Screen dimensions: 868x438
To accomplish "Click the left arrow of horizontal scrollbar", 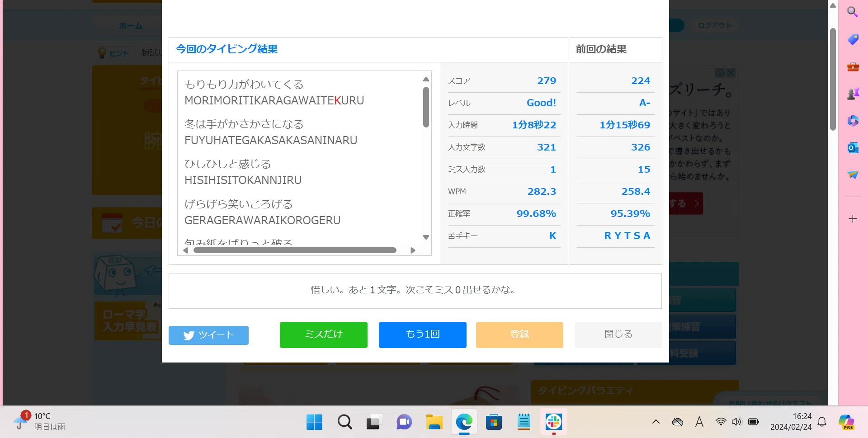I will tap(186, 250).
